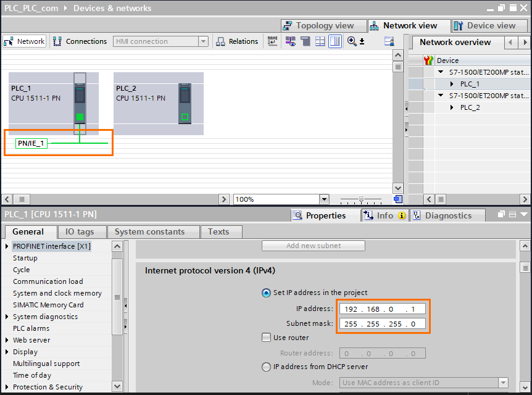Click the gray page break icon
This screenshot has width=532, height=395.
[x=305, y=41]
